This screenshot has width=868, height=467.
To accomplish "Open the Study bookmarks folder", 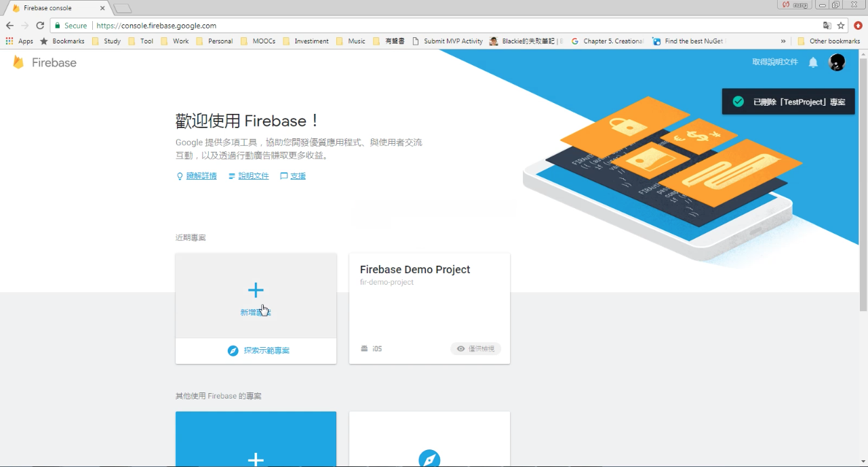I will tap(106, 41).
